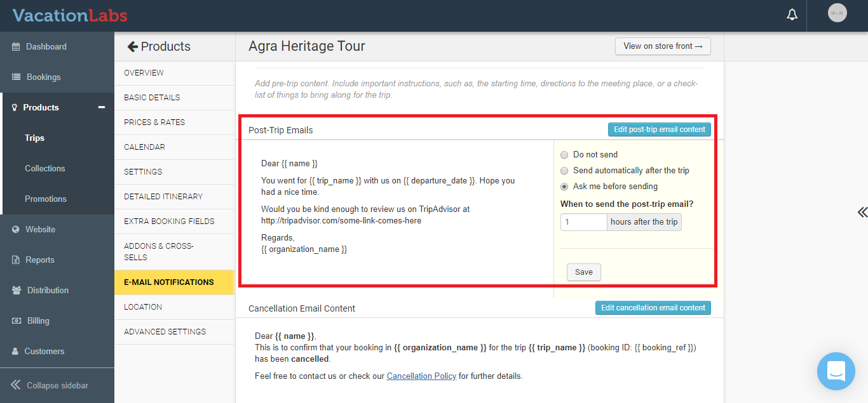Select Ask me before sending
The height and width of the screenshot is (403, 868).
564,187
